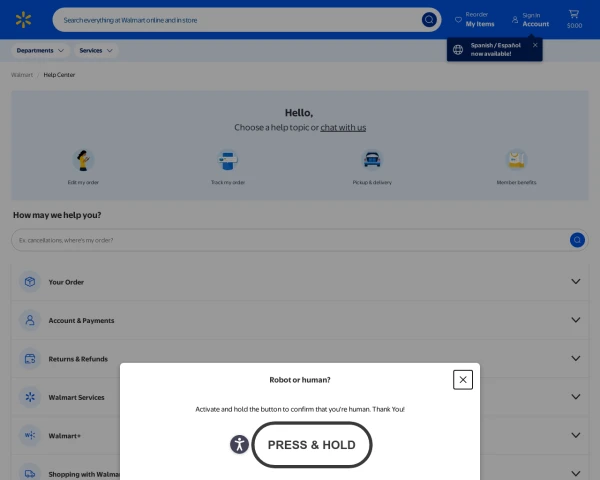Open the Departments dropdown
The image size is (600, 480).
point(40,50)
